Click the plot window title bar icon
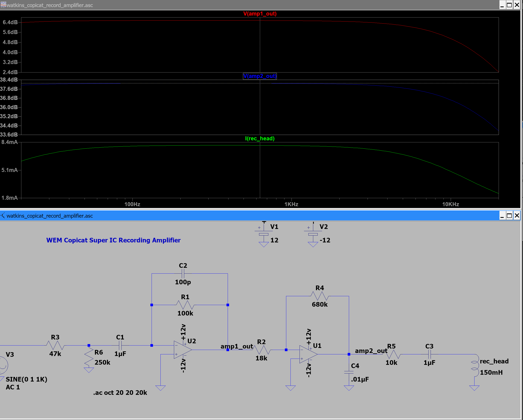The height and width of the screenshot is (420, 523). [3, 5]
